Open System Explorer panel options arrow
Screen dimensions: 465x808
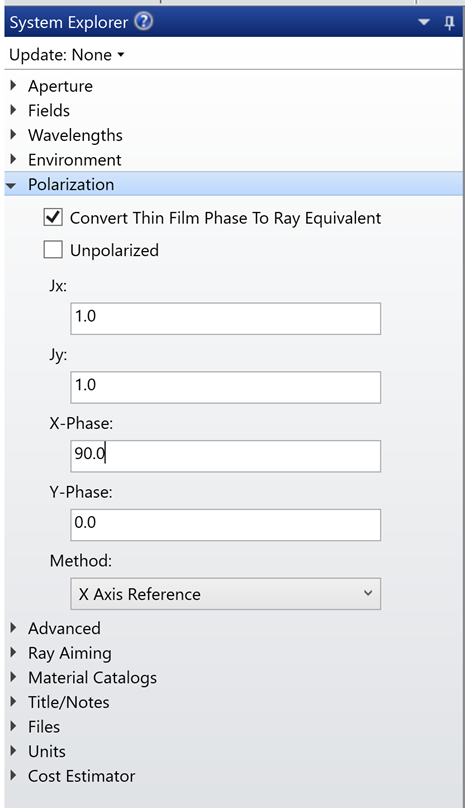pos(424,22)
